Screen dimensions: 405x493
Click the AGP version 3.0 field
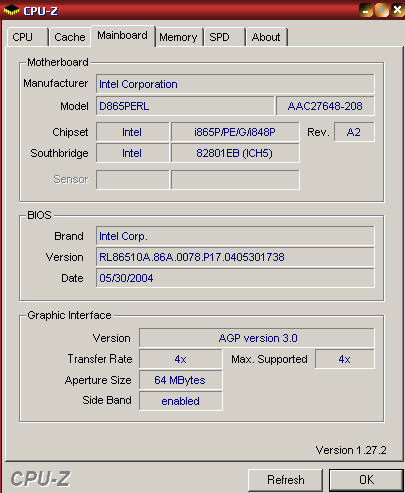(257, 338)
